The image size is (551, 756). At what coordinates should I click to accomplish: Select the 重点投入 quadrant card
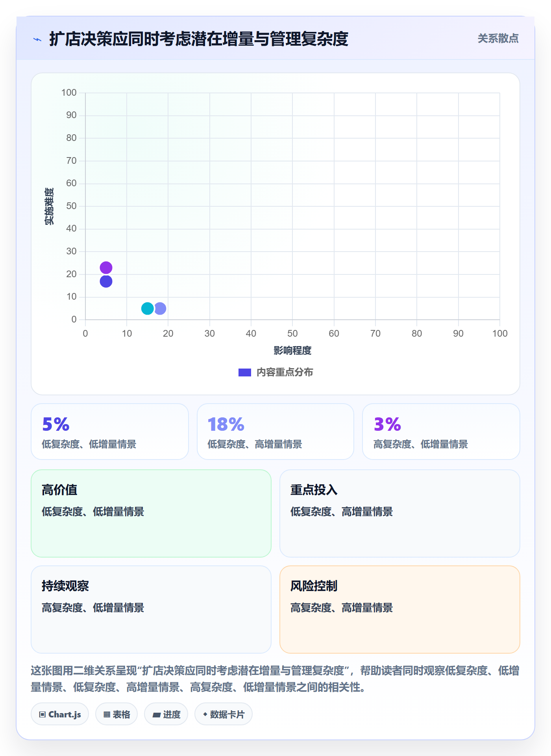400,513
